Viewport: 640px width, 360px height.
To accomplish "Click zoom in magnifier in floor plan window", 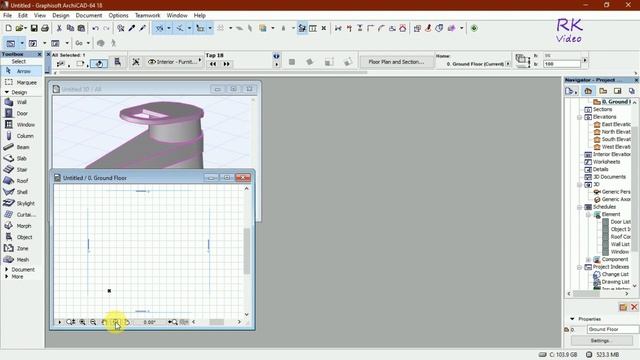I will click(82, 322).
